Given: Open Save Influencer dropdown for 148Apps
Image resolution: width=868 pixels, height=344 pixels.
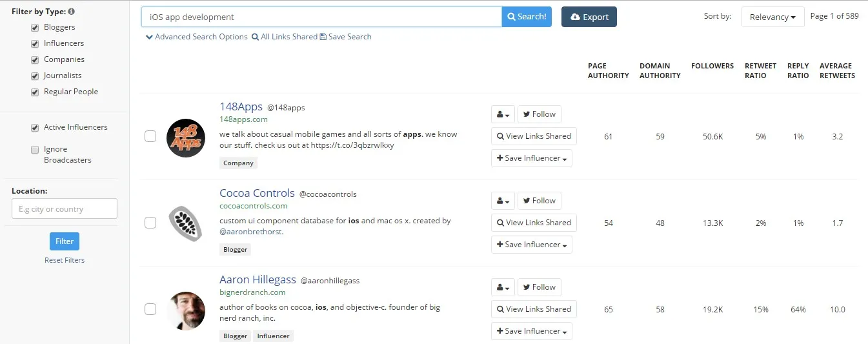Looking at the screenshot, I should (532, 158).
